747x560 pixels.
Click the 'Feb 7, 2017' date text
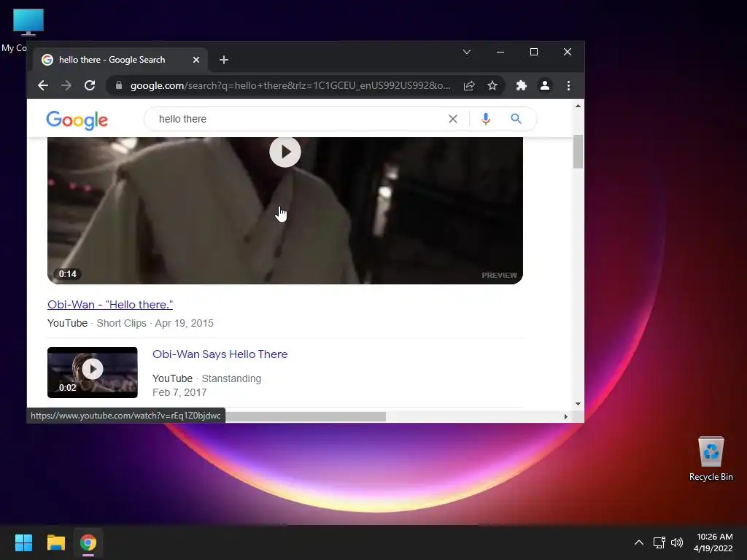click(x=179, y=392)
